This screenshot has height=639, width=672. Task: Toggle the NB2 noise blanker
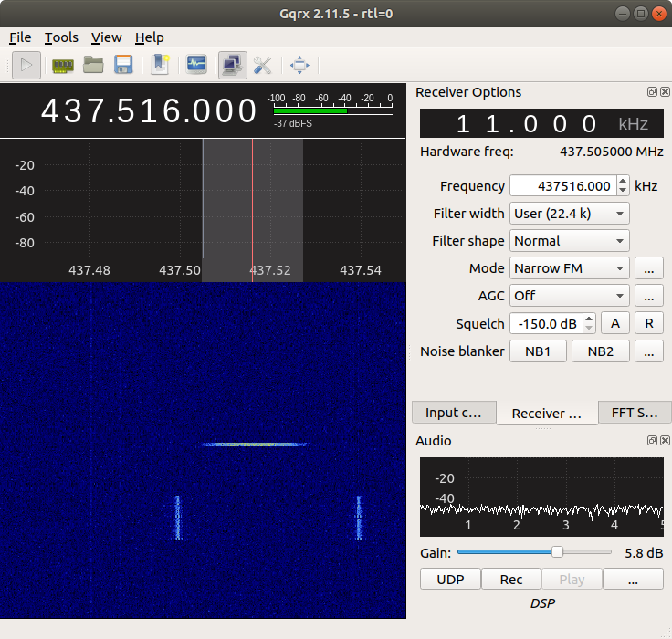(601, 351)
